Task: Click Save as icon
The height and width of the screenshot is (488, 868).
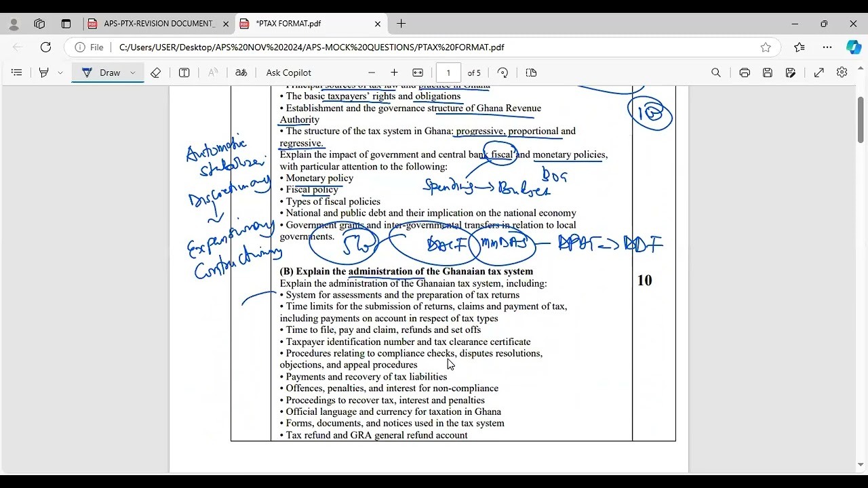Action: (x=791, y=73)
